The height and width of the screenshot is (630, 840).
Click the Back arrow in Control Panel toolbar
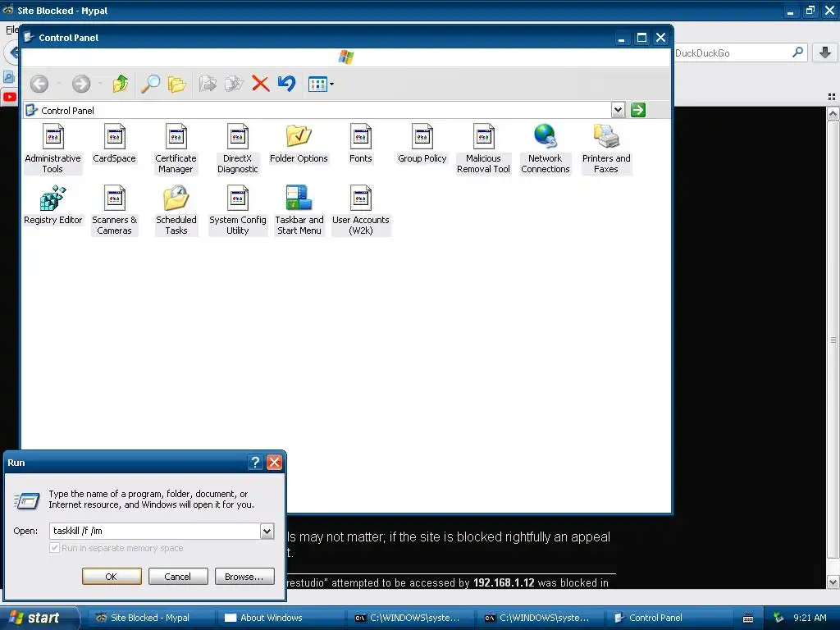39,84
